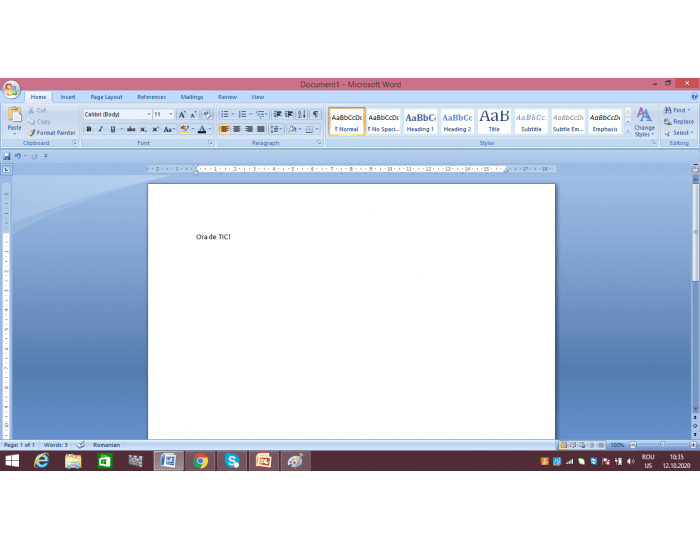Align text to the right
The height and width of the screenshot is (550, 700).
[x=249, y=129]
